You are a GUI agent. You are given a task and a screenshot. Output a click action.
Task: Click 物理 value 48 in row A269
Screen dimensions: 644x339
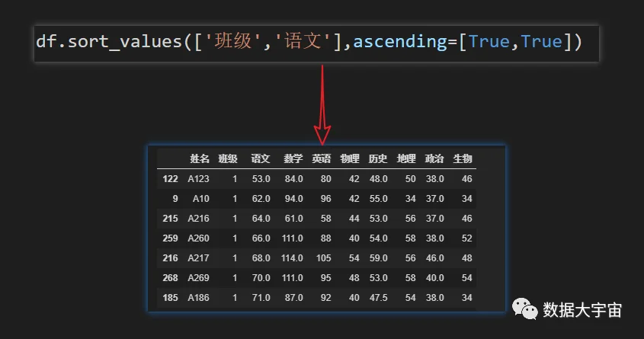point(354,278)
